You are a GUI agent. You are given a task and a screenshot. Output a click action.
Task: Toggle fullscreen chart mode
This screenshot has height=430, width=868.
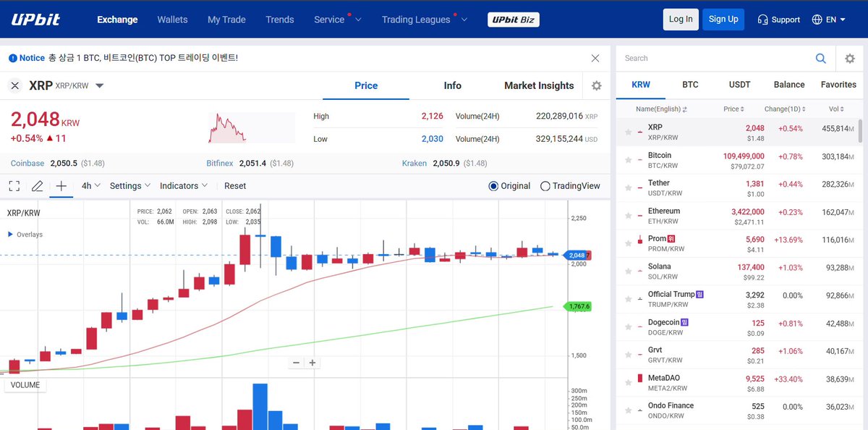click(14, 186)
